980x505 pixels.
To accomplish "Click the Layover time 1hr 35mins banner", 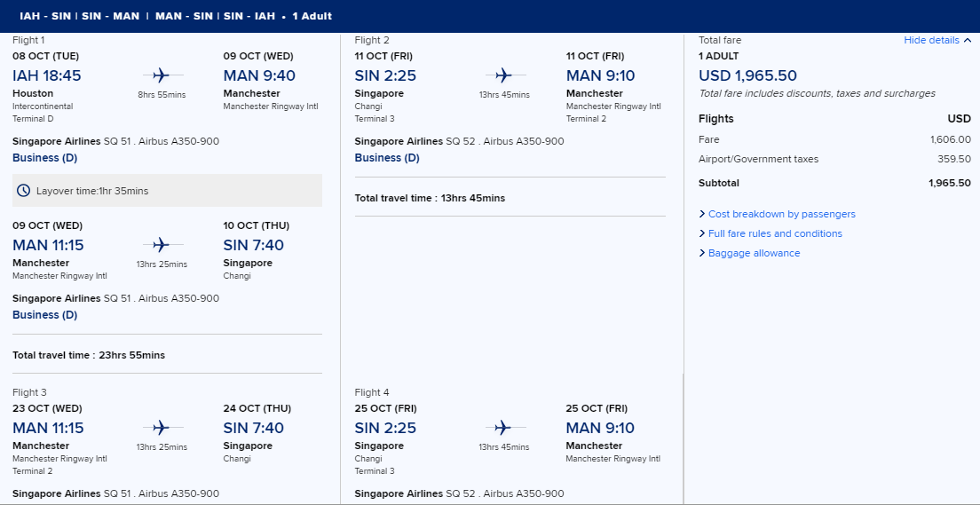I will tap(168, 191).
